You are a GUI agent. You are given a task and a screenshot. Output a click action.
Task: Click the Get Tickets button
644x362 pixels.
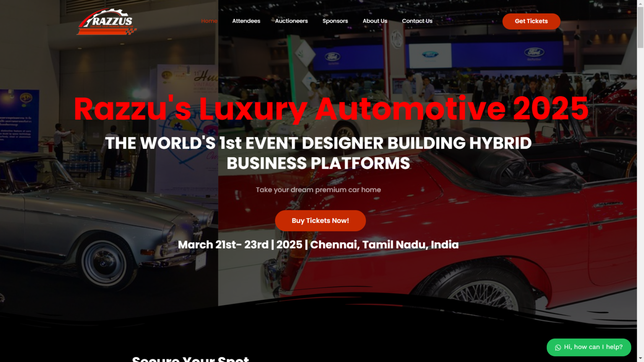tap(531, 21)
